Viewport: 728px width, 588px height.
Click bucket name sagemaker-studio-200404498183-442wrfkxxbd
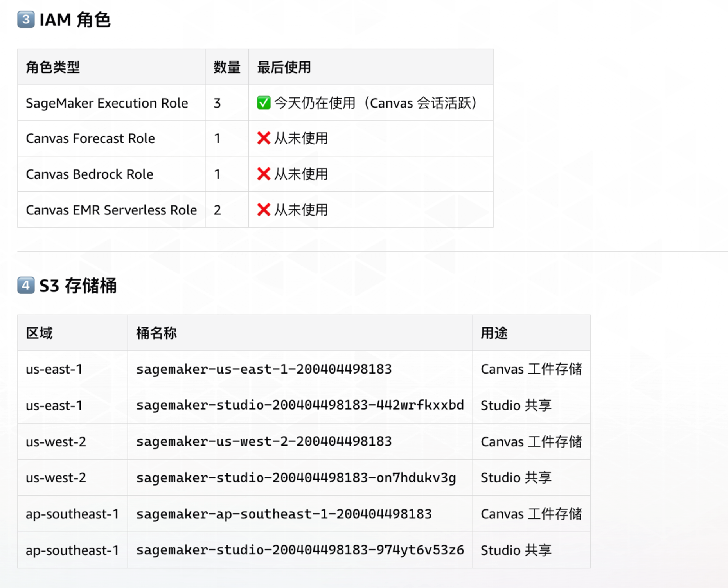pos(300,405)
